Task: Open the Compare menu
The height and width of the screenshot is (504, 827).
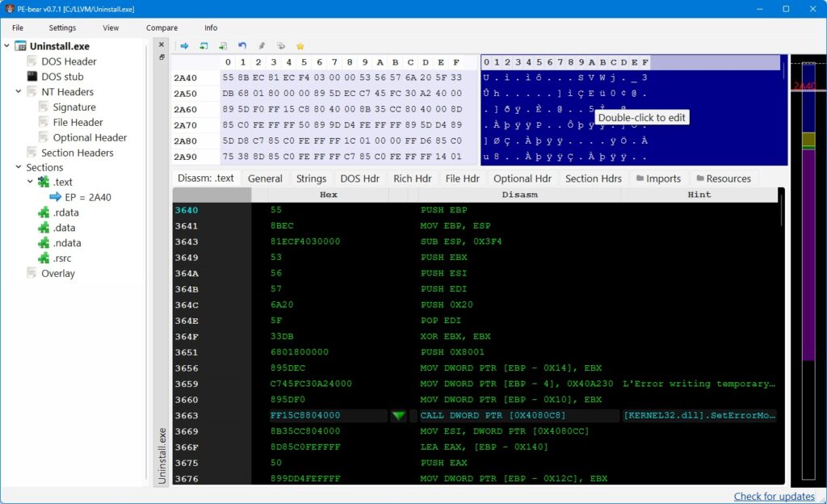Action: (x=162, y=27)
